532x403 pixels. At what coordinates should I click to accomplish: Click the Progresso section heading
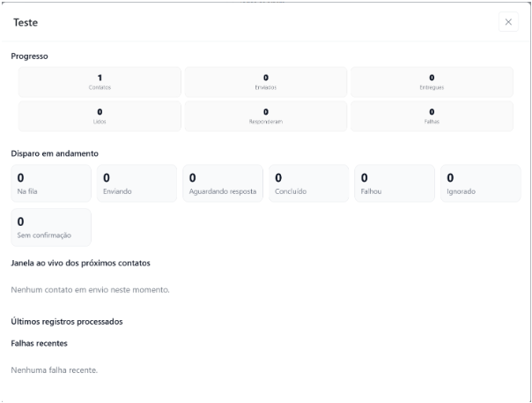pos(30,56)
